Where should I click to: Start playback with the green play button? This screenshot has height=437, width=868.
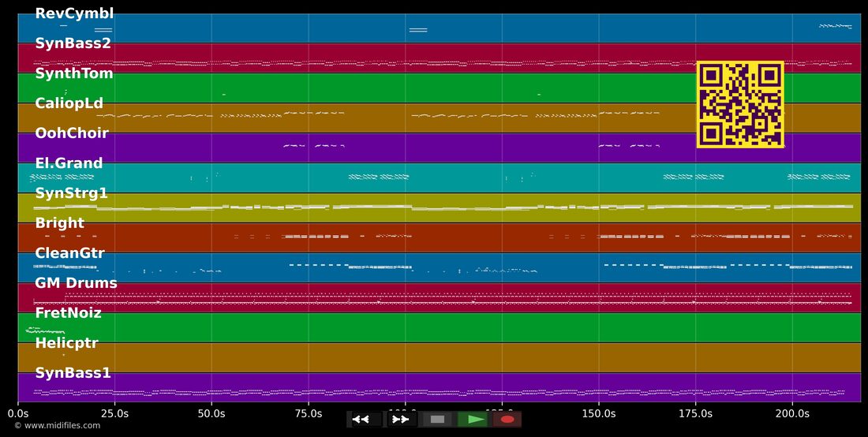point(472,420)
